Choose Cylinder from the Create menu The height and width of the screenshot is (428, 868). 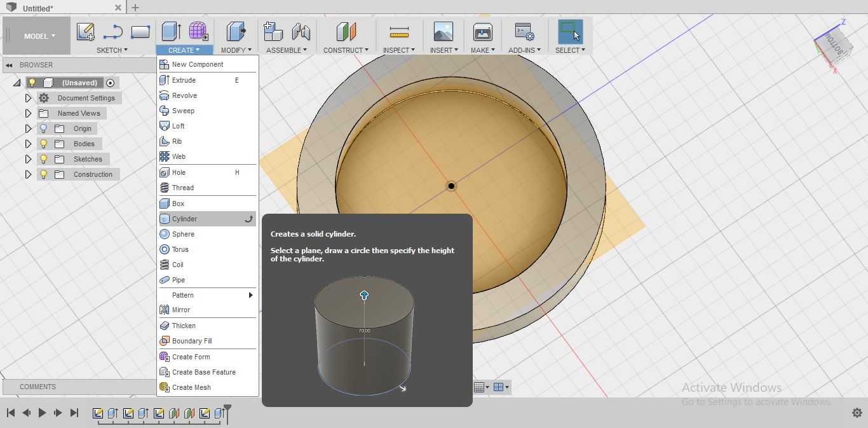[x=207, y=219]
